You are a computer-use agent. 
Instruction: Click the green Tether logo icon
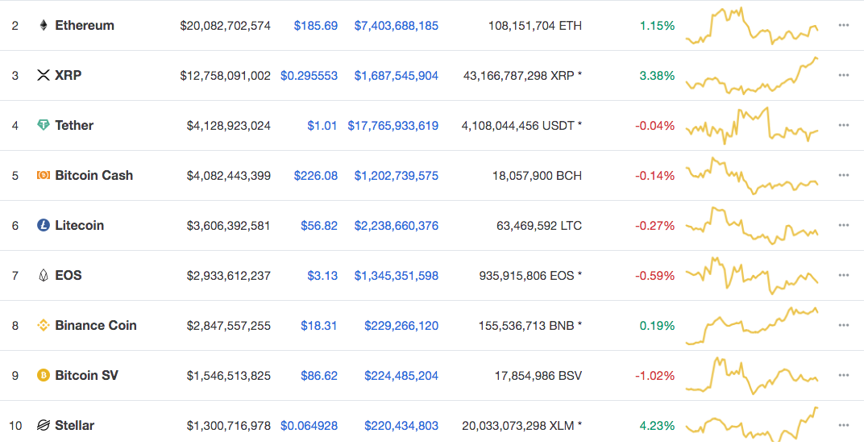[44, 125]
